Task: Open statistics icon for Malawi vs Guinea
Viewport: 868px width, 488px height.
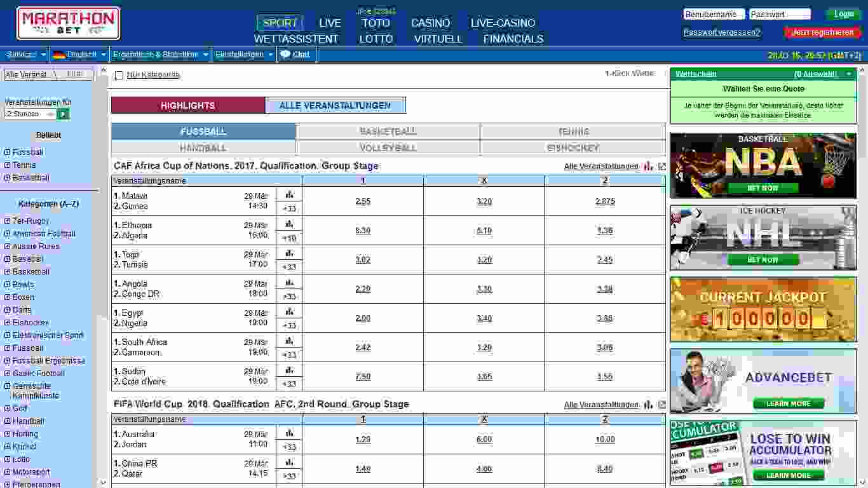Action: [x=290, y=194]
